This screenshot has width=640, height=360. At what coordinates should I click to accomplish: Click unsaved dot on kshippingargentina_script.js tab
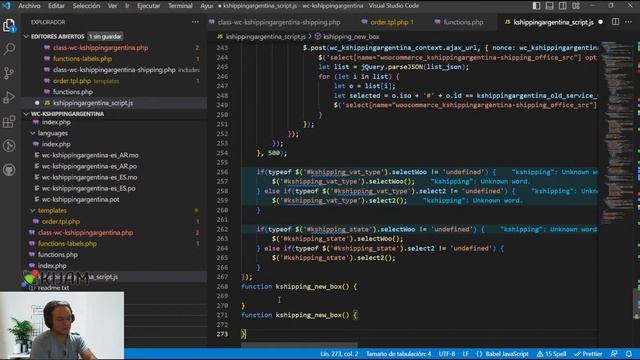(x=600, y=22)
